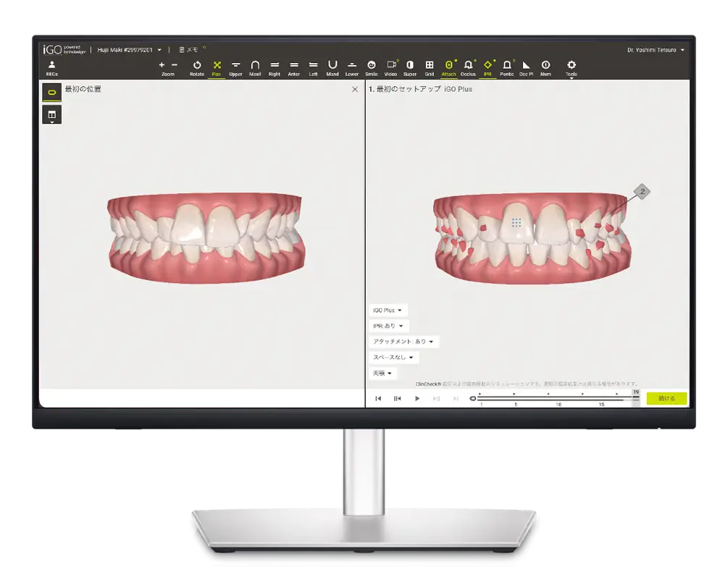The width and height of the screenshot is (728, 582).
Task: Click stage 19 end marker
Action: pos(636,392)
